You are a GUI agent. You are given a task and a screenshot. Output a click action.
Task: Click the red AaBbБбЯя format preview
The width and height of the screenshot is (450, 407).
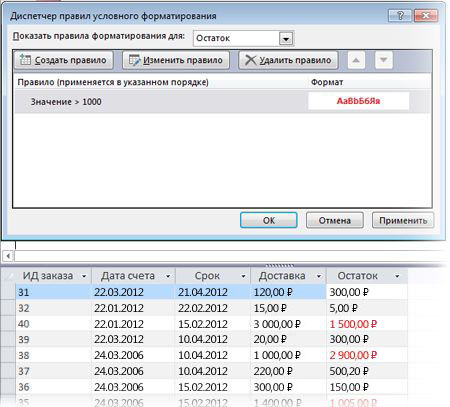pos(358,101)
